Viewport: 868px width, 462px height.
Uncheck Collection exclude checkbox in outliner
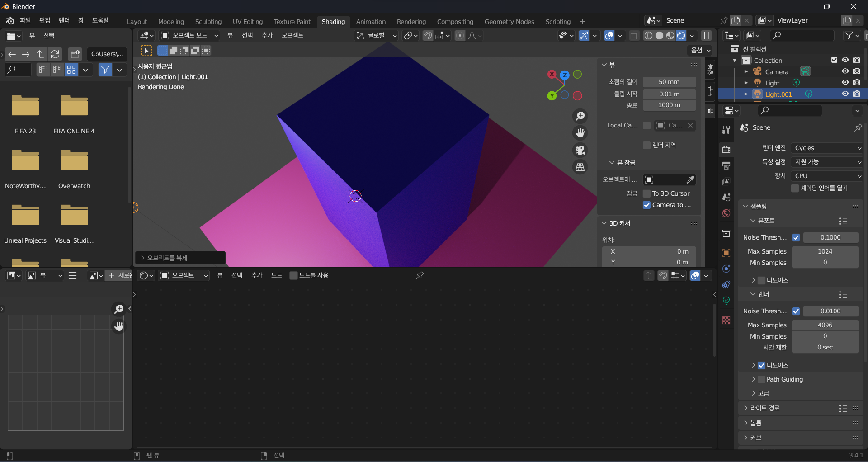[834, 60]
